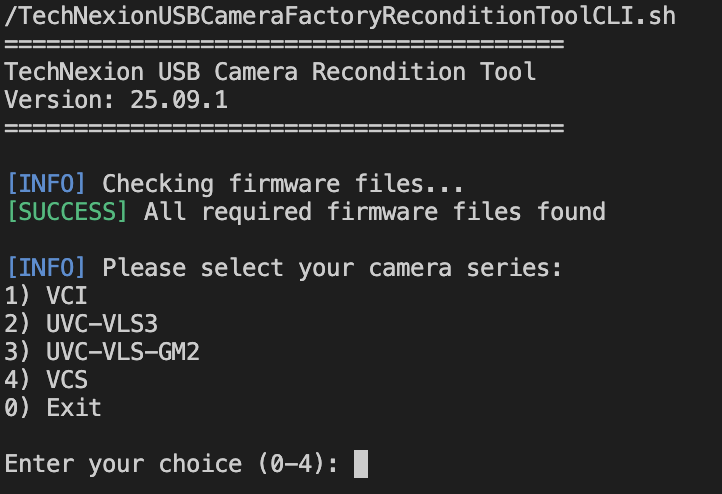This screenshot has width=722, height=494.
Task: Click the green [SUCCESS] tag
Action: pyautogui.click(x=67, y=212)
